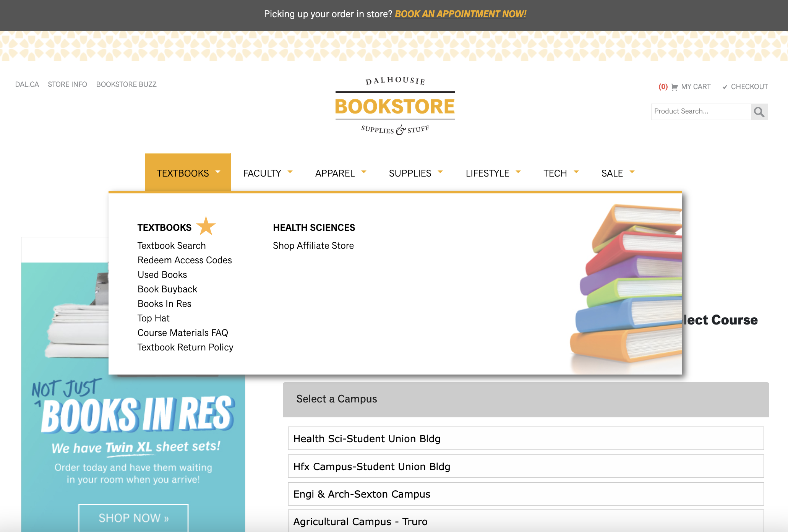Image resolution: width=788 pixels, height=532 pixels.
Task: Open the Tech navigation item
Action: point(555,173)
